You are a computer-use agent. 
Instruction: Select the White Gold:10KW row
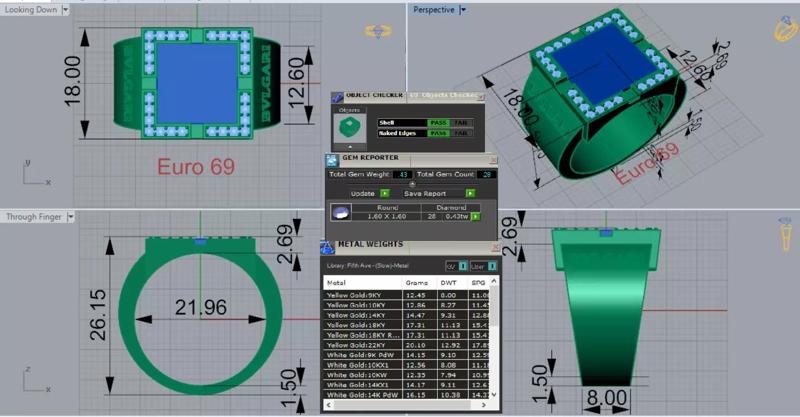406,375
